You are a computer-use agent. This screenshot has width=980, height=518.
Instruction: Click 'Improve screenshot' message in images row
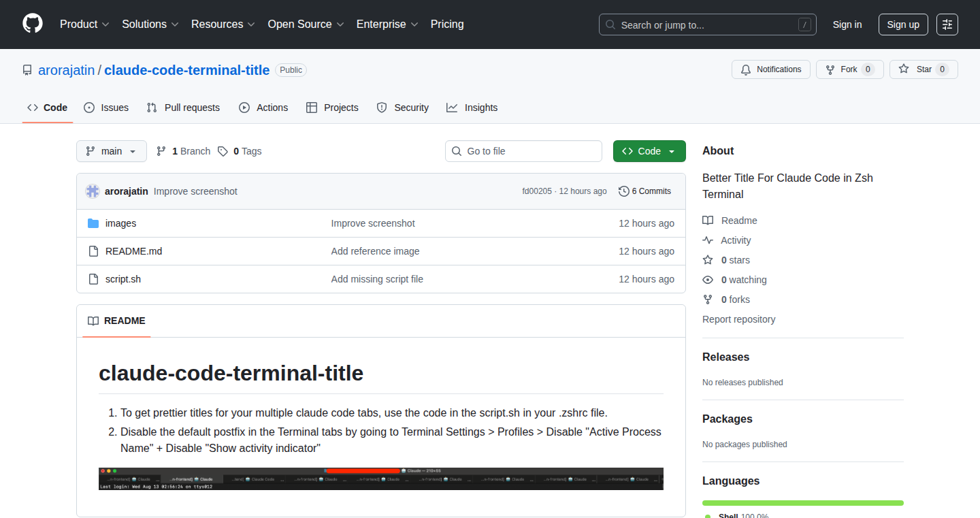pos(373,223)
